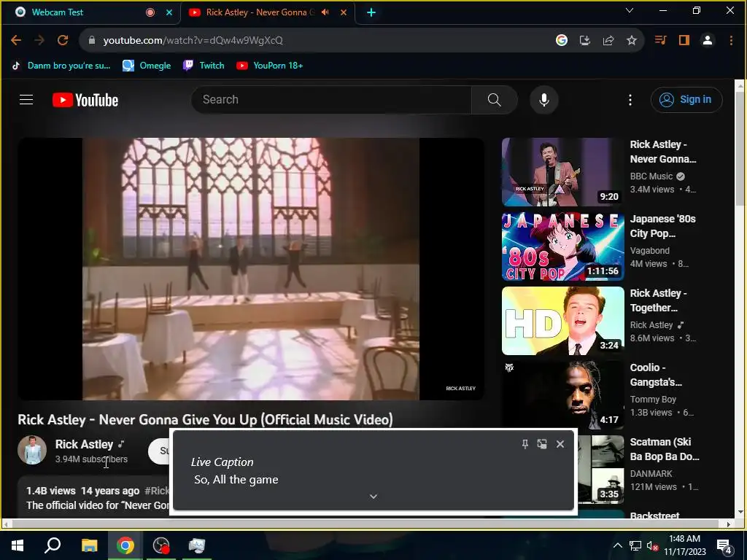
Task: Click the taskbar clock showing 1:48 AM
Action: (x=684, y=545)
